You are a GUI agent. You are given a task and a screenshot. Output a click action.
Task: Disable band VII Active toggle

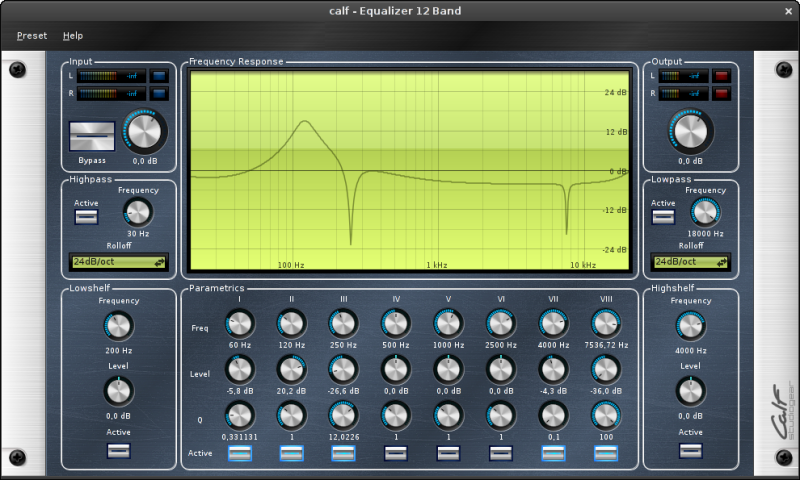click(554, 453)
